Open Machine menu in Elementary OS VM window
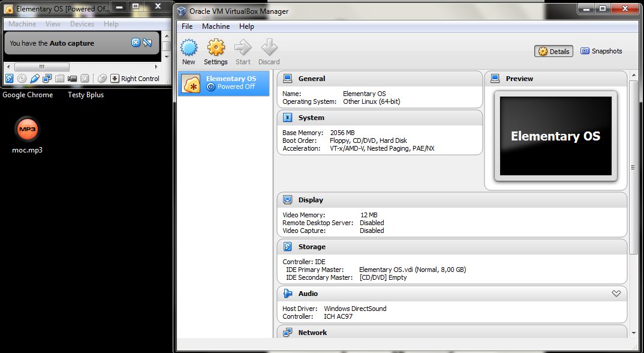644x353 pixels. click(x=22, y=24)
